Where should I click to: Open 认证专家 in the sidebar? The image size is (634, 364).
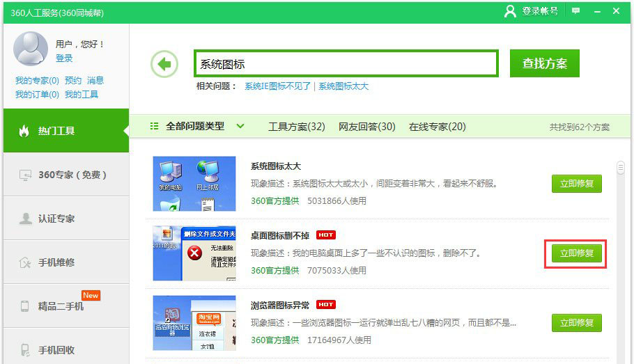pyautogui.click(x=66, y=219)
